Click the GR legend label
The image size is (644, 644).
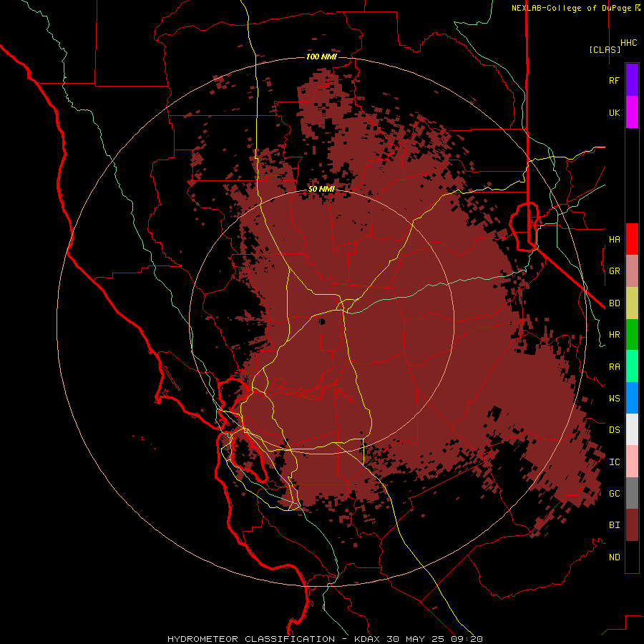pos(614,271)
